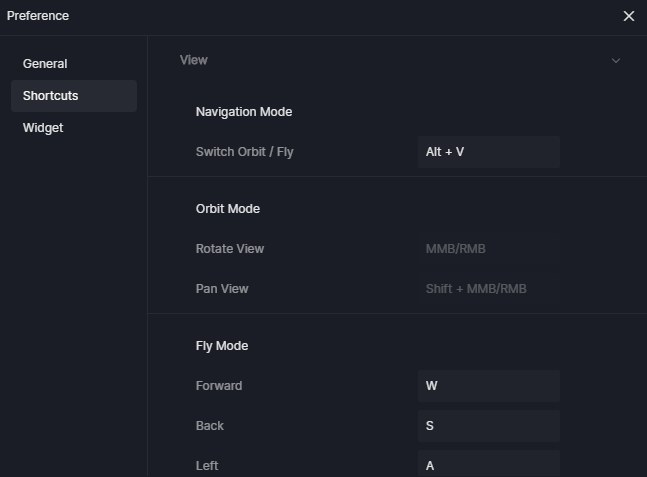Select the Rotate View label
Screen dimensions: 647x477
coord(230,249)
